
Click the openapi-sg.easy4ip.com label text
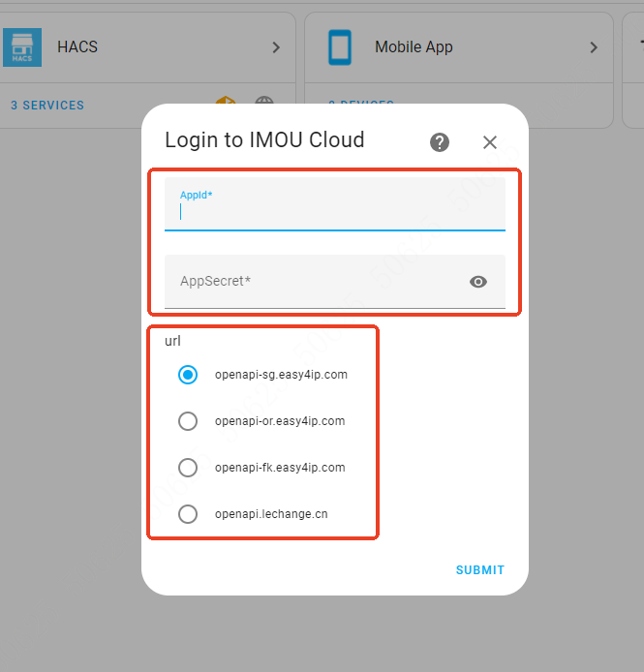pos(281,375)
